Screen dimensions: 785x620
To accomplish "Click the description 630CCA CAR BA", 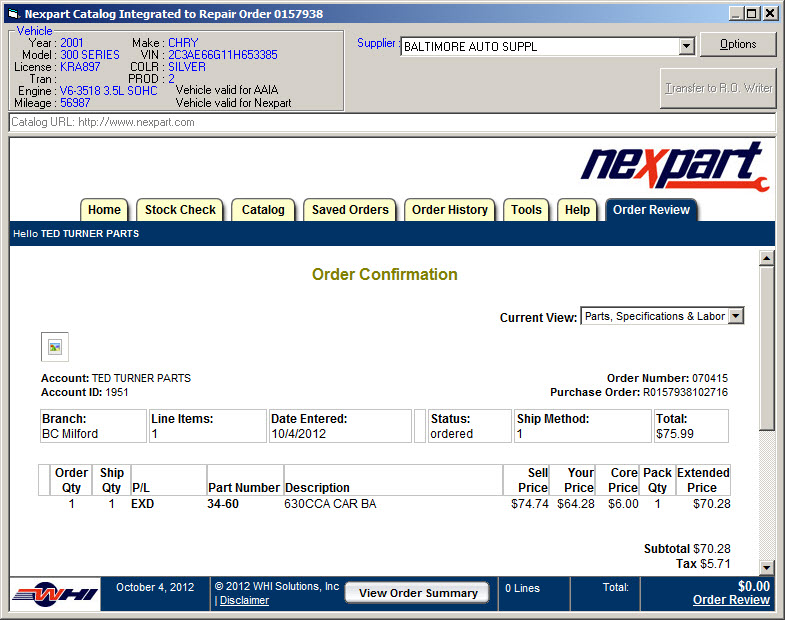I will (x=330, y=504).
